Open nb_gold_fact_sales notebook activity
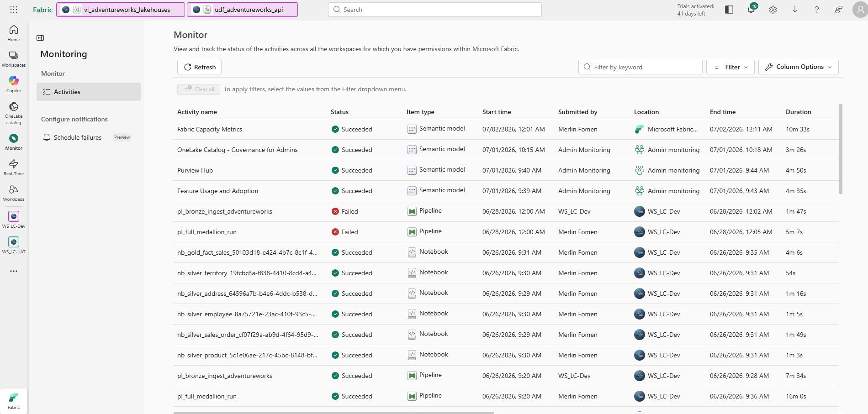 pos(247,252)
